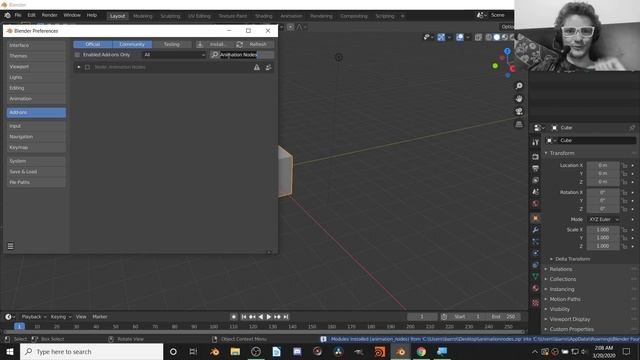Screen dimensions: 640x360
Task: Tick the Enabled Add-ons Only checkbox
Action: (x=77, y=55)
